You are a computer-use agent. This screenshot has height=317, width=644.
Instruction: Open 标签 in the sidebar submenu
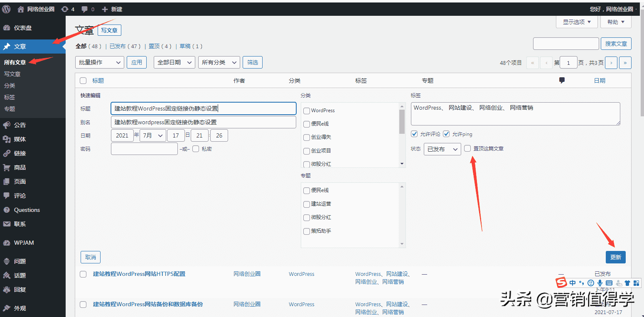10,97
